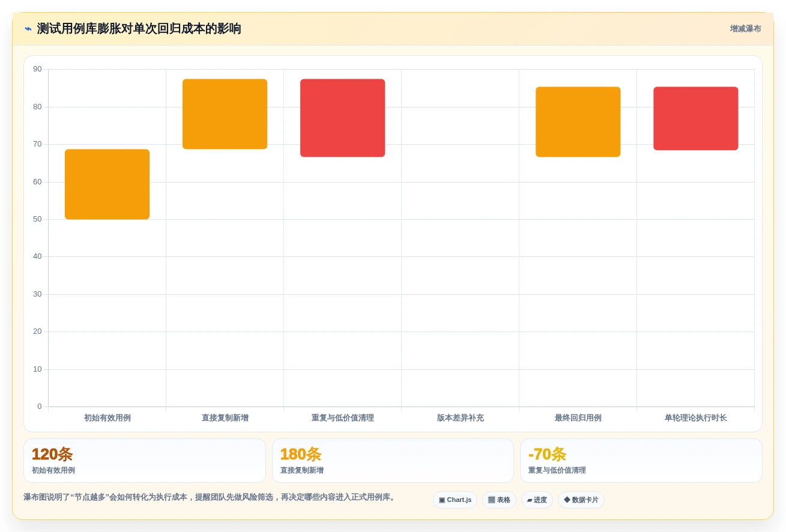786x532 pixels.
Task: Click the x-axis label 版本差异补充
Action: pyautogui.click(x=461, y=418)
